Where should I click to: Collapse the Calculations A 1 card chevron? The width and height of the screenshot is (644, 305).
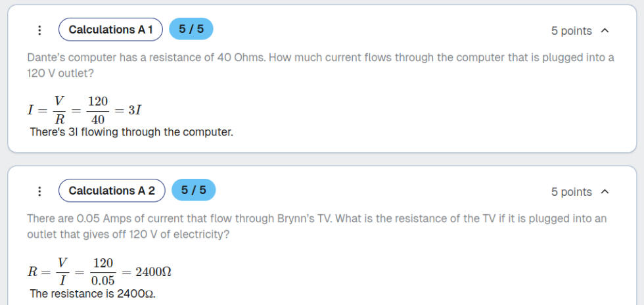(605, 31)
